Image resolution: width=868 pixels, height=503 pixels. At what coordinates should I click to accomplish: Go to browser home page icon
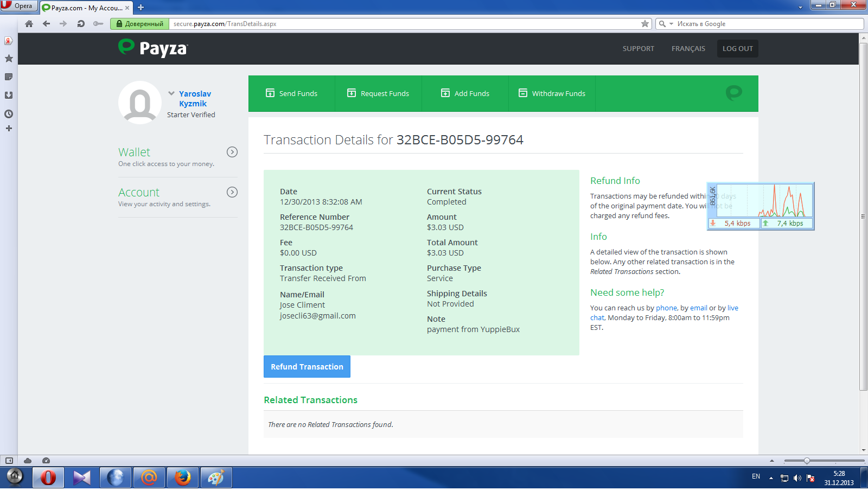29,24
